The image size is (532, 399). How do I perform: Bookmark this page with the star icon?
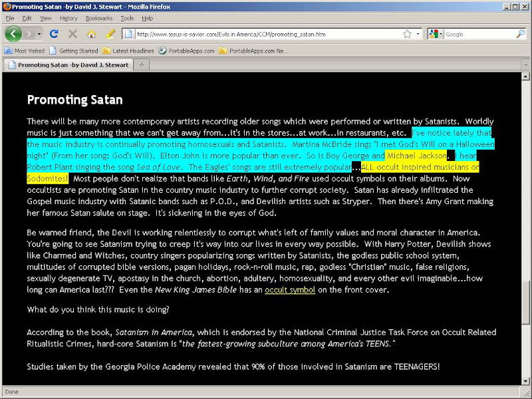click(x=407, y=34)
